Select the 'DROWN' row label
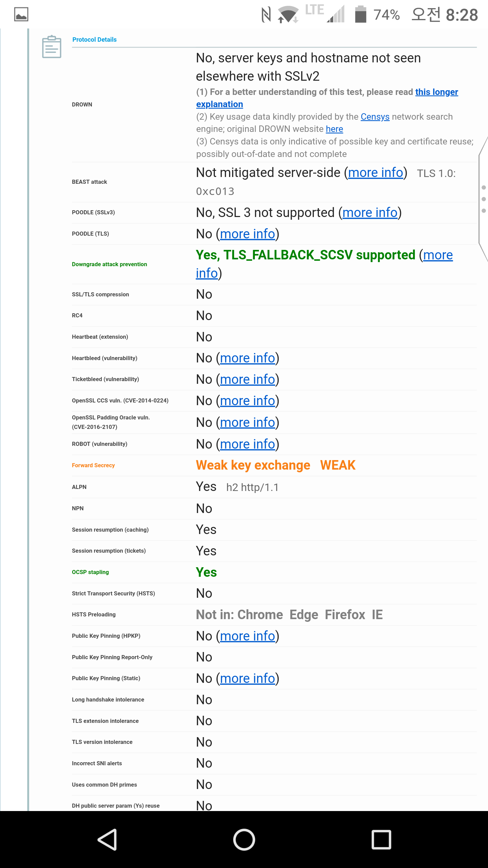488x868 pixels. point(82,104)
